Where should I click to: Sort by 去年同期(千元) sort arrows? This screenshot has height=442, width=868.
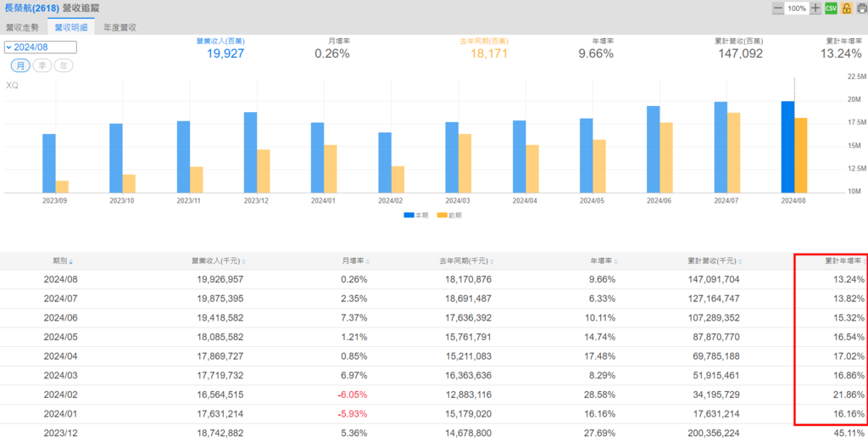tap(492, 261)
